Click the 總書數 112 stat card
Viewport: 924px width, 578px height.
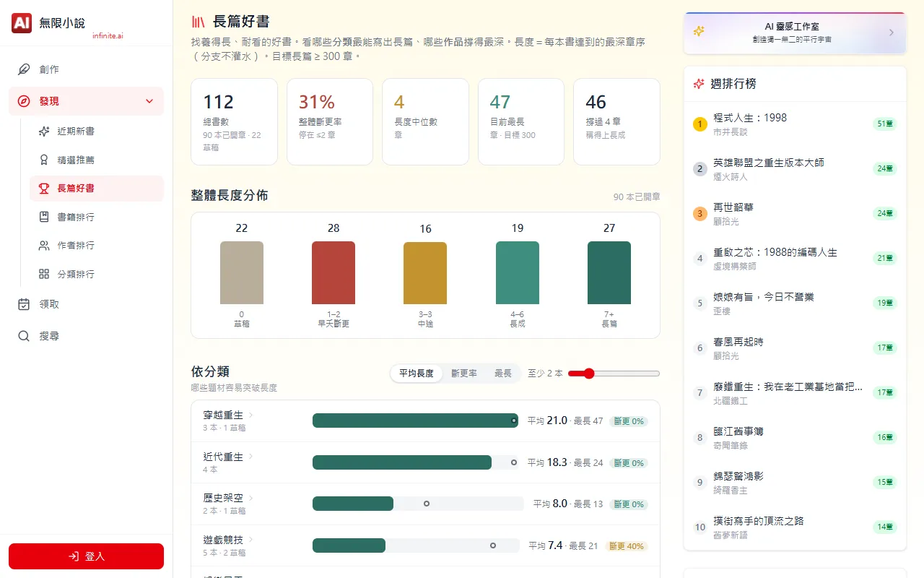[234, 121]
